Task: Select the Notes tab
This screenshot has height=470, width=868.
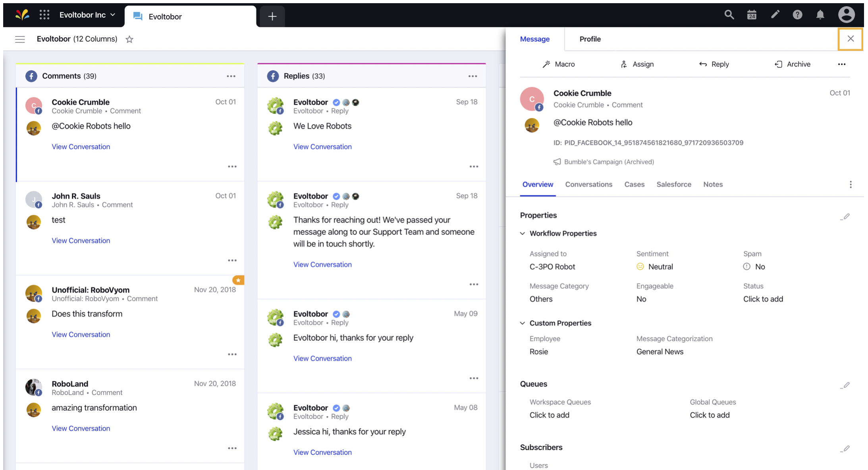Action: [713, 184]
